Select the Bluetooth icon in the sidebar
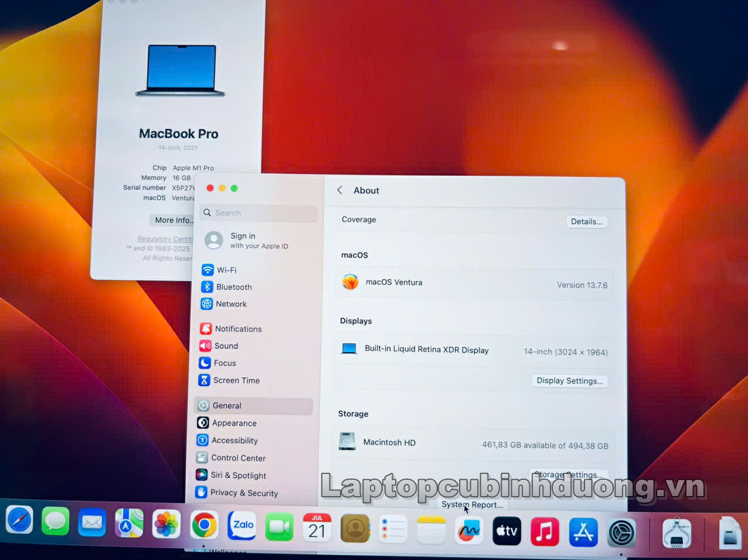 [x=207, y=287]
